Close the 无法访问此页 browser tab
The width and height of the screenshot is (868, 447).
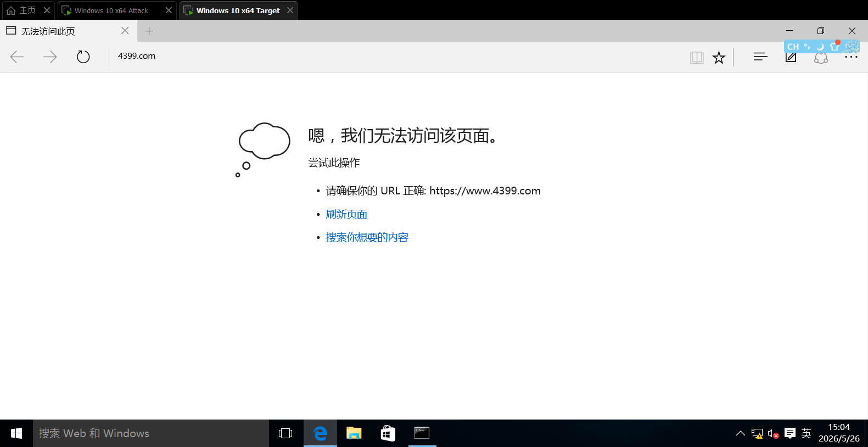[x=125, y=31]
